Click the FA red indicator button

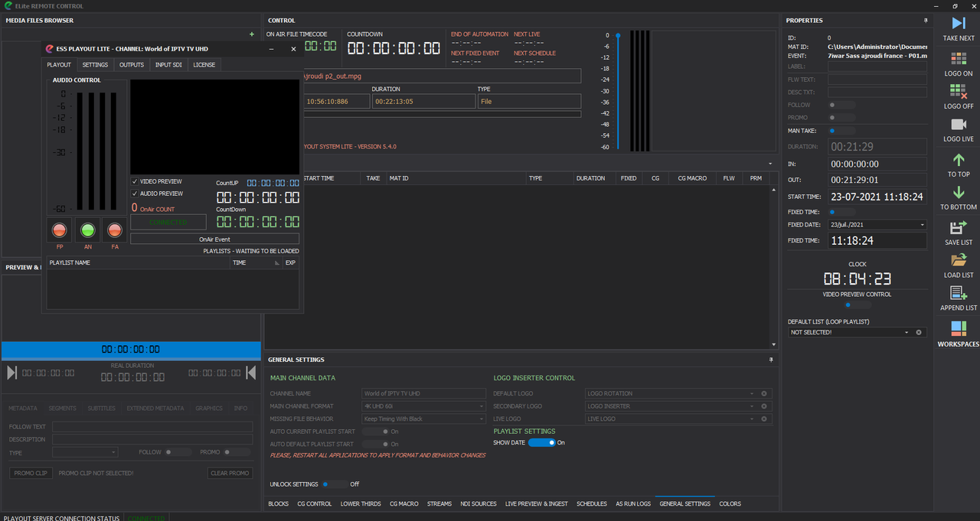115,230
